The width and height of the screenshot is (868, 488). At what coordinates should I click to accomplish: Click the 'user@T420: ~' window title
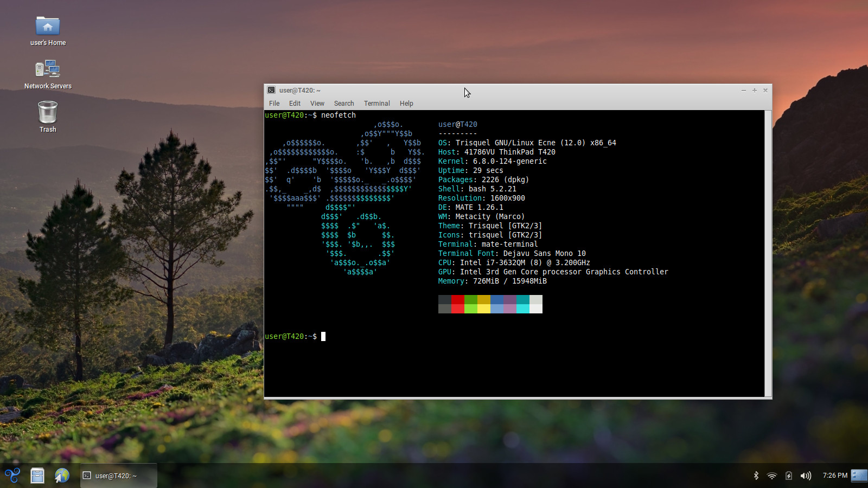click(300, 90)
